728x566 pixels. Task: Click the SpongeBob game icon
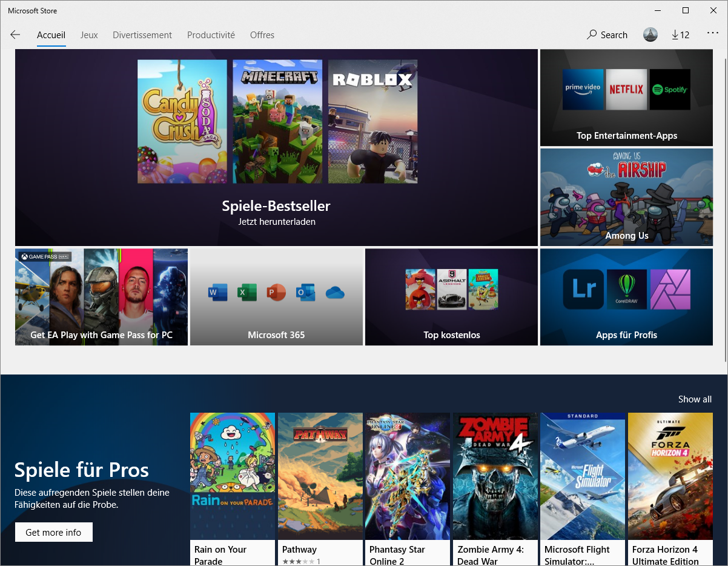point(483,289)
